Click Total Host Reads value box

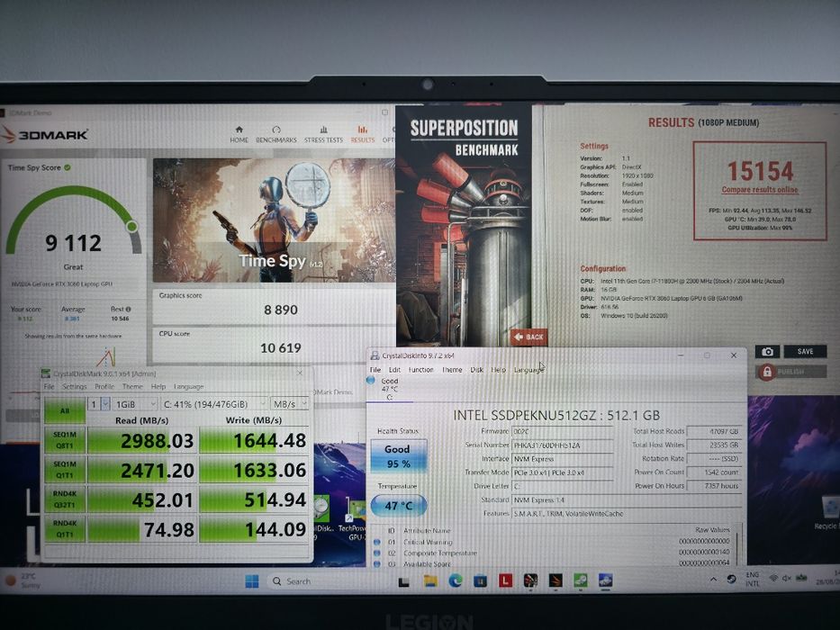pos(714,431)
